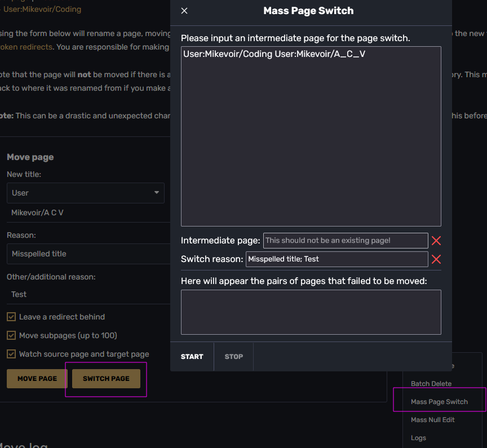Image resolution: width=487 pixels, height=448 pixels.
Task: Click the failed page pairs output box
Action: tap(311, 312)
